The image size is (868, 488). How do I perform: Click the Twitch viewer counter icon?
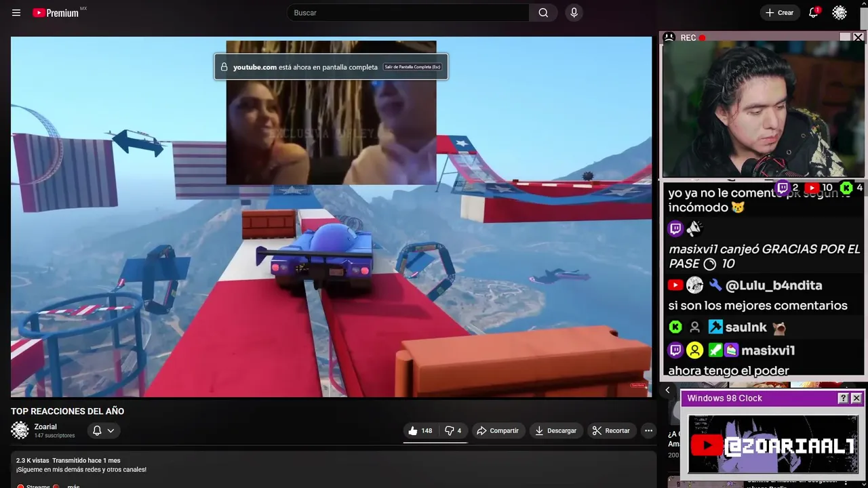click(x=783, y=188)
